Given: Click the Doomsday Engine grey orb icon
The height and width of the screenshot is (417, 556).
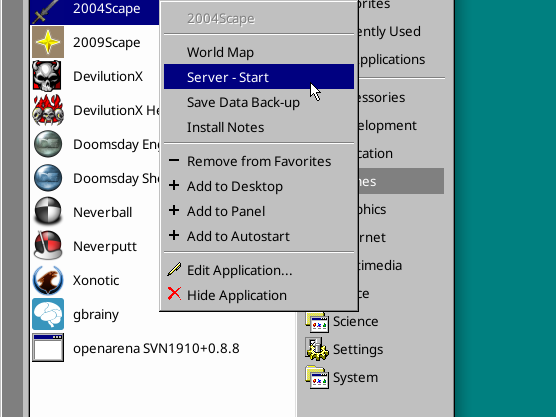Looking at the screenshot, I should coord(48,144).
